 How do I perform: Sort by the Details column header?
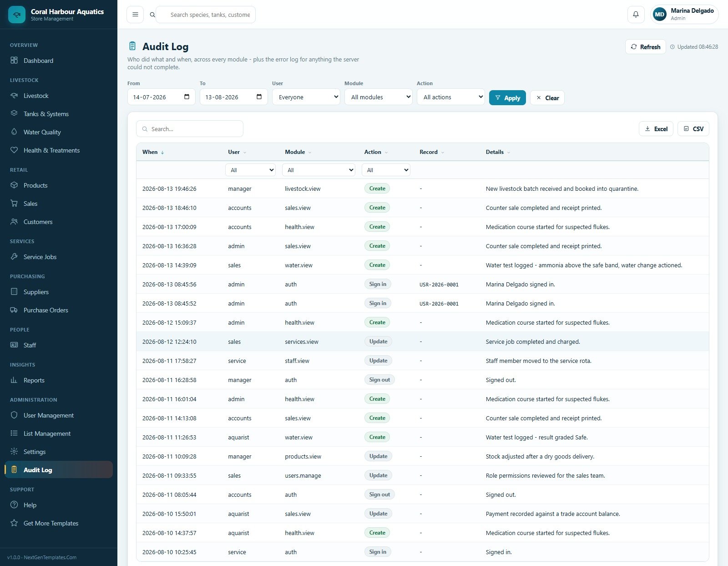click(x=498, y=152)
